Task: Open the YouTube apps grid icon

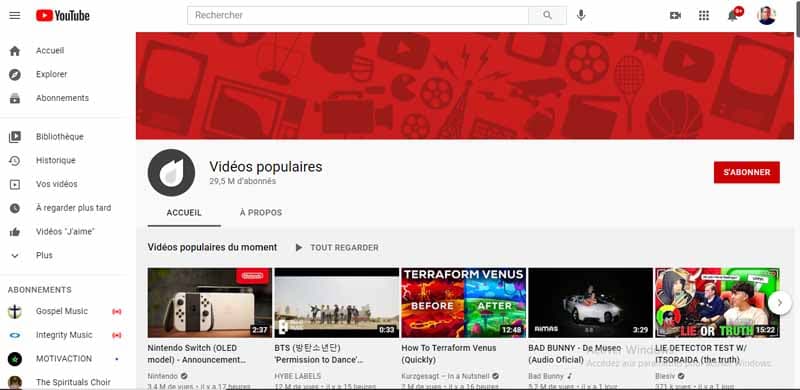Action: pos(704,15)
